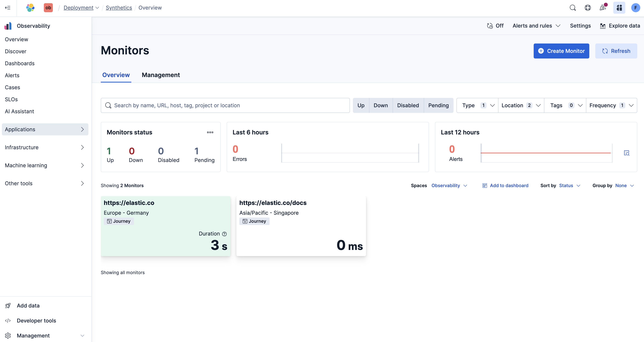Enable the Pending status filter
This screenshot has height=342, width=644.
point(439,105)
